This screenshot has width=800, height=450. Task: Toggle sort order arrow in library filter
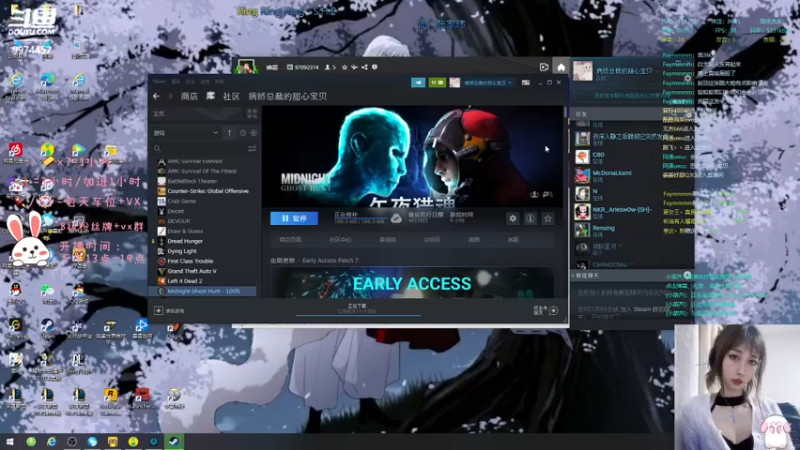[x=230, y=133]
